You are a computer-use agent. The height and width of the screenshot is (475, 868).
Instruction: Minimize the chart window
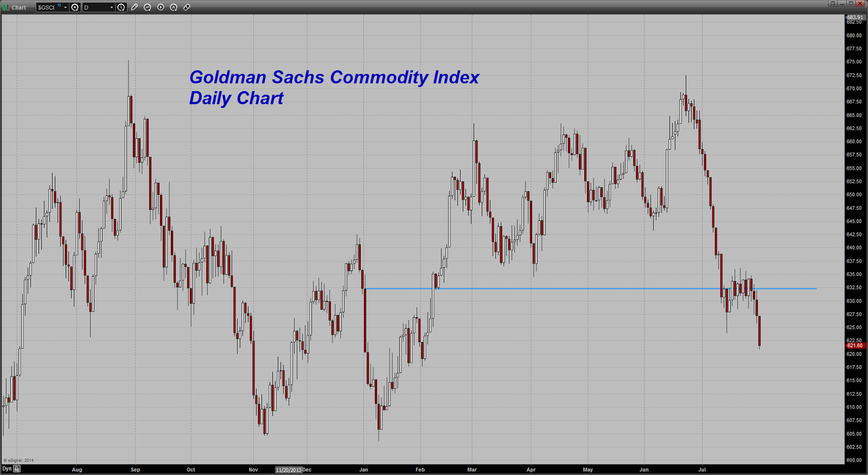[x=842, y=3]
